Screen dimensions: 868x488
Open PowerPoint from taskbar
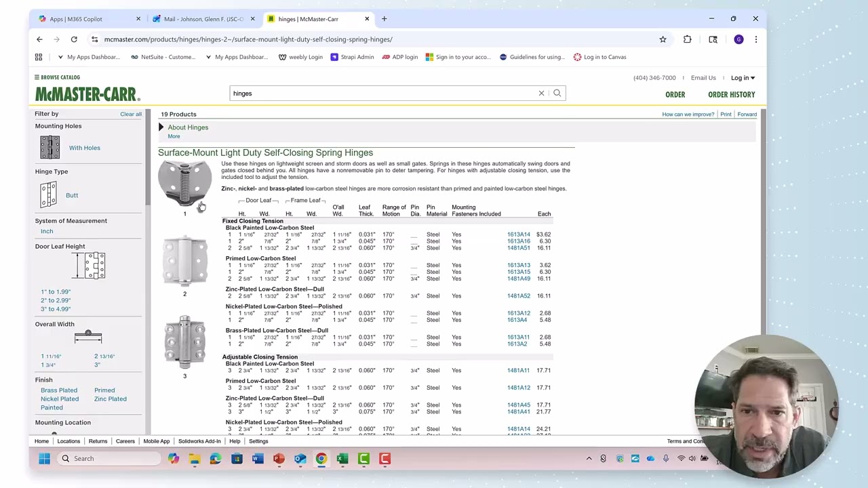(279, 459)
